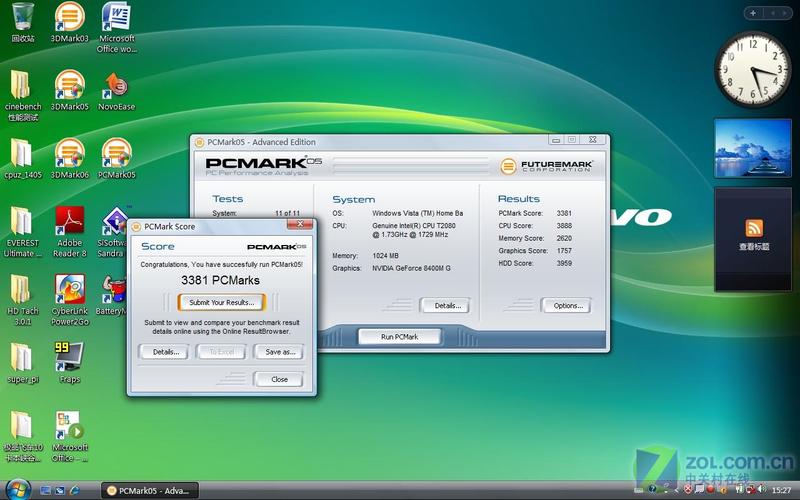Click the CPU Score 3888 value
The width and height of the screenshot is (800, 500).
(564, 226)
